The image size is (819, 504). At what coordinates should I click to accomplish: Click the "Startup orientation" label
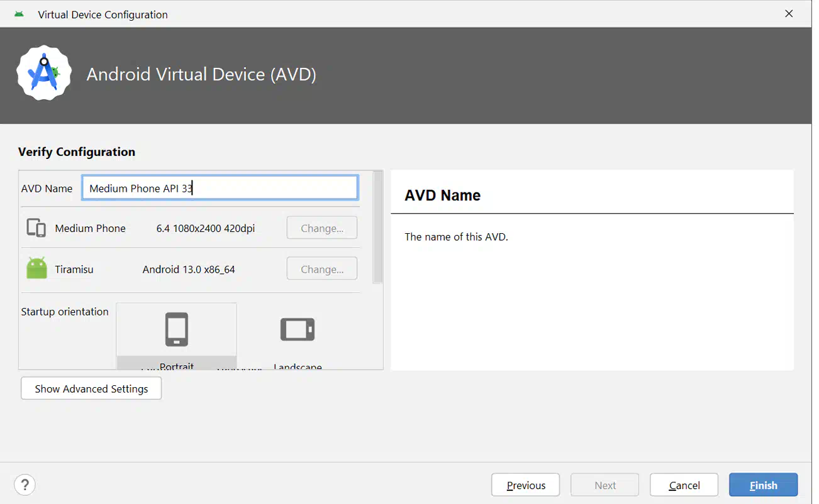65,312
